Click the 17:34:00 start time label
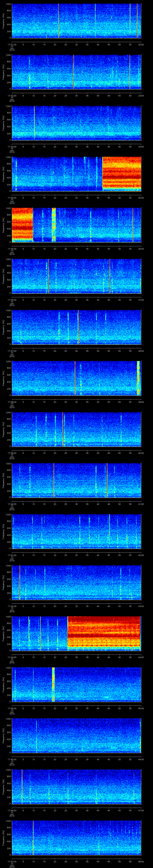Screen dimensions: 153x868 (x=12, y=197)
